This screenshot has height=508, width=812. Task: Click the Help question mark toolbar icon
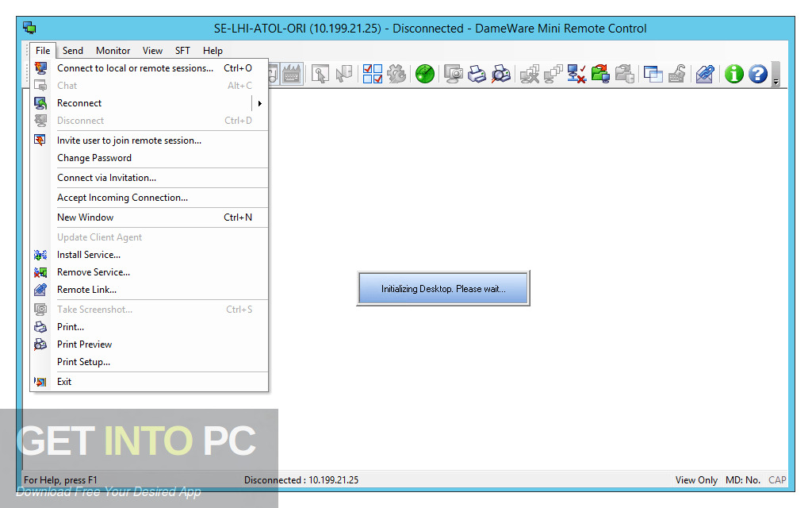[x=757, y=74]
